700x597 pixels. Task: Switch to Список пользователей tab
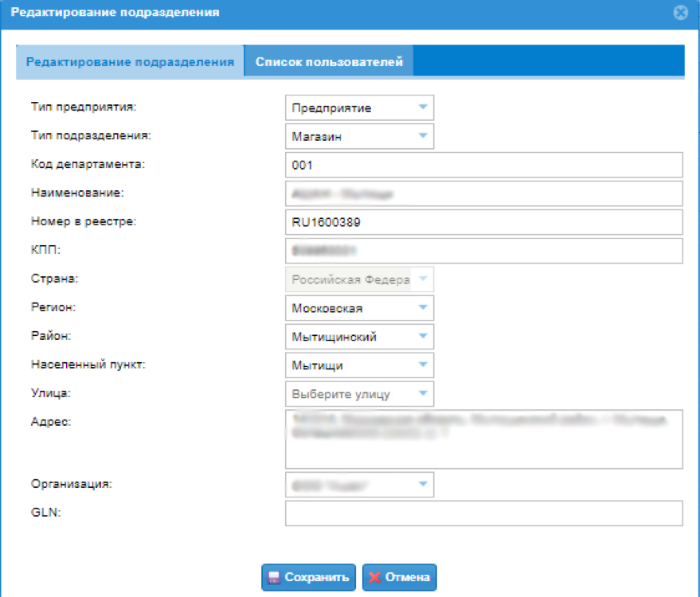coord(329,61)
